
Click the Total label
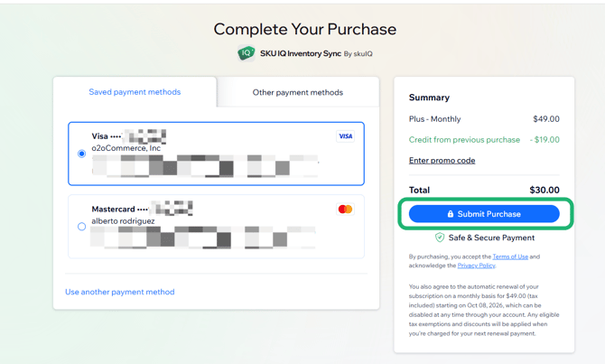(x=419, y=190)
